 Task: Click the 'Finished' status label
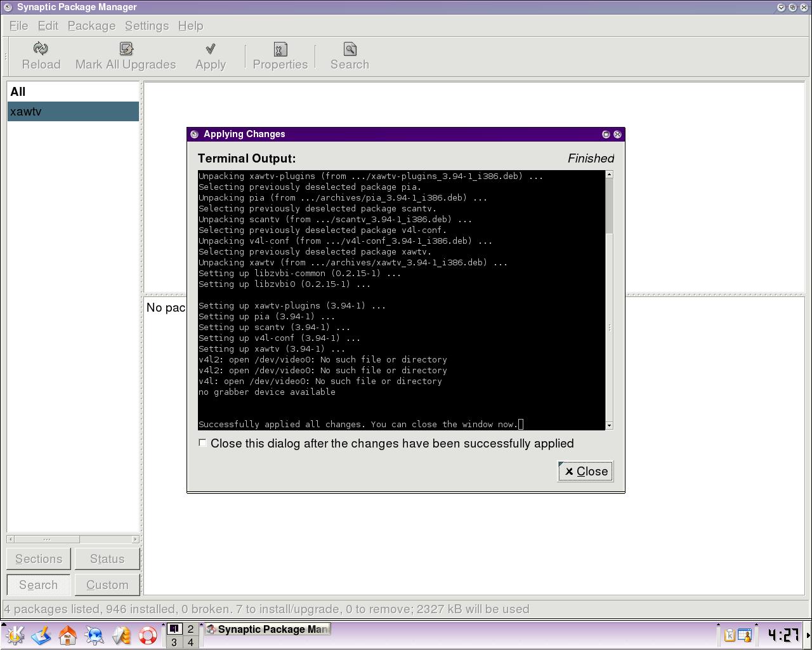[x=591, y=158]
